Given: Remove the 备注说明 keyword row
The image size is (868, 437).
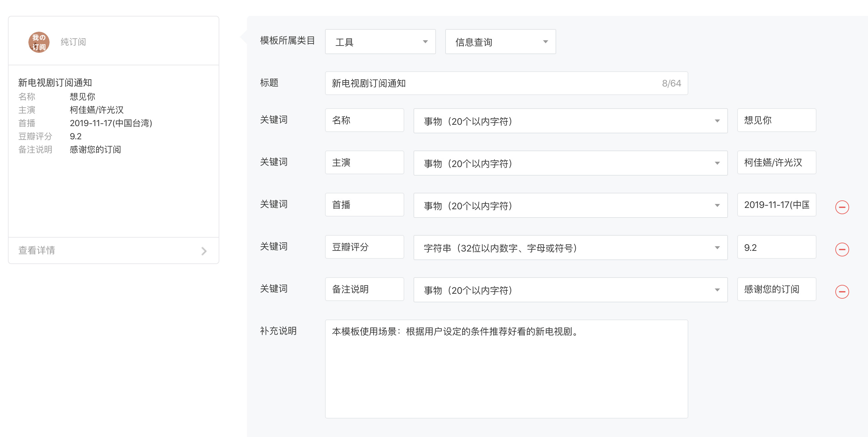Looking at the screenshot, I should pyautogui.click(x=842, y=291).
